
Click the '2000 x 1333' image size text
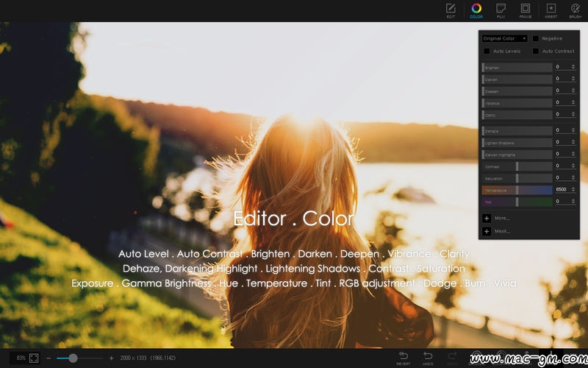(133, 358)
